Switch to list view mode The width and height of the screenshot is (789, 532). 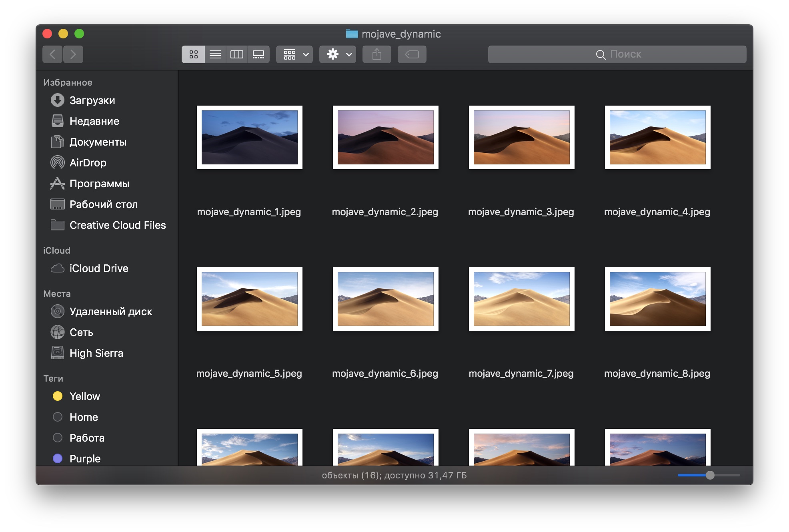(215, 54)
